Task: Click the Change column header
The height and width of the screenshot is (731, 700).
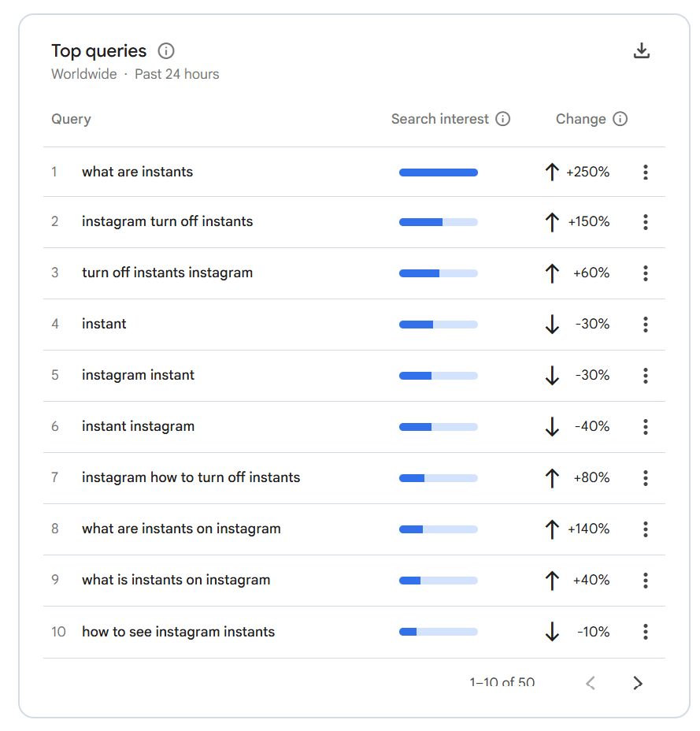Action: 580,119
